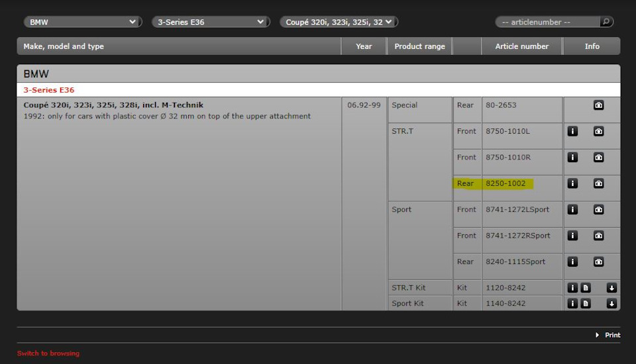The width and height of the screenshot is (636, 364).
Task: Show info for article 8750-1010L
Action: click(572, 131)
